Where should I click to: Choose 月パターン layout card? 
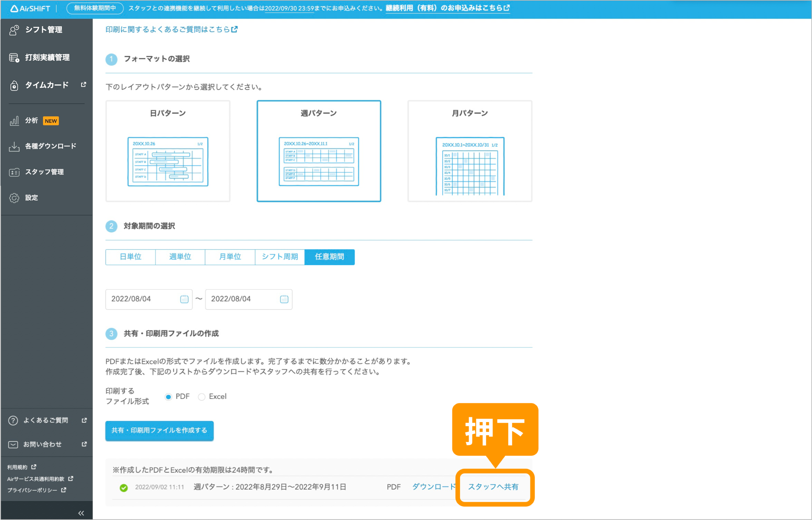point(470,151)
